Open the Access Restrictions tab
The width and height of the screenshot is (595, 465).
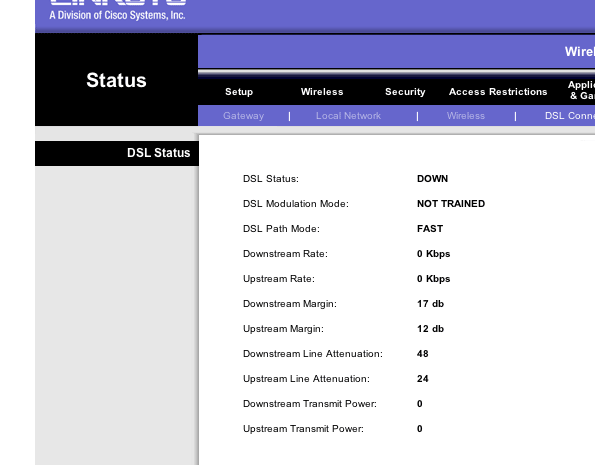click(498, 92)
